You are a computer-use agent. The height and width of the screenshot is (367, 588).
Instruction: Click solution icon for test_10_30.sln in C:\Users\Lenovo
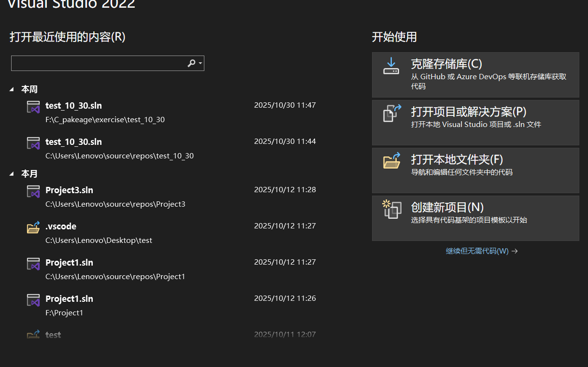(x=33, y=143)
